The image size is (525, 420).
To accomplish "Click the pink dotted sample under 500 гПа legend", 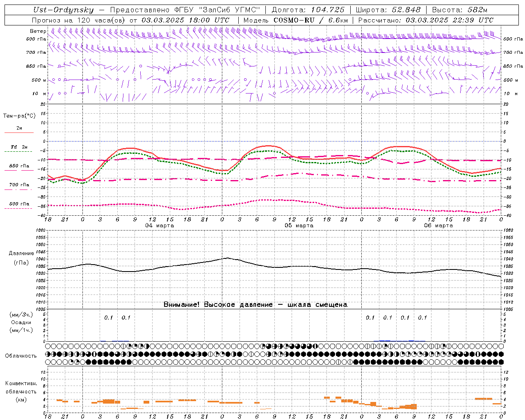I will coord(19,208).
